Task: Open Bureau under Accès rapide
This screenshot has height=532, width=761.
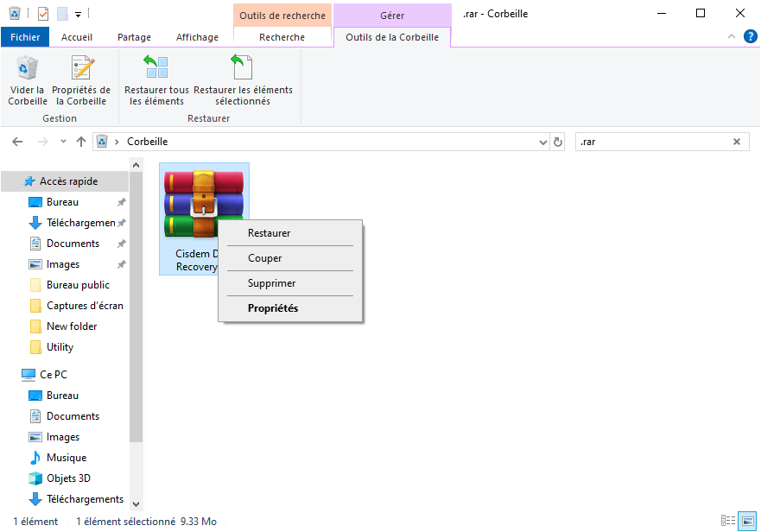Action: (x=62, y=202)
